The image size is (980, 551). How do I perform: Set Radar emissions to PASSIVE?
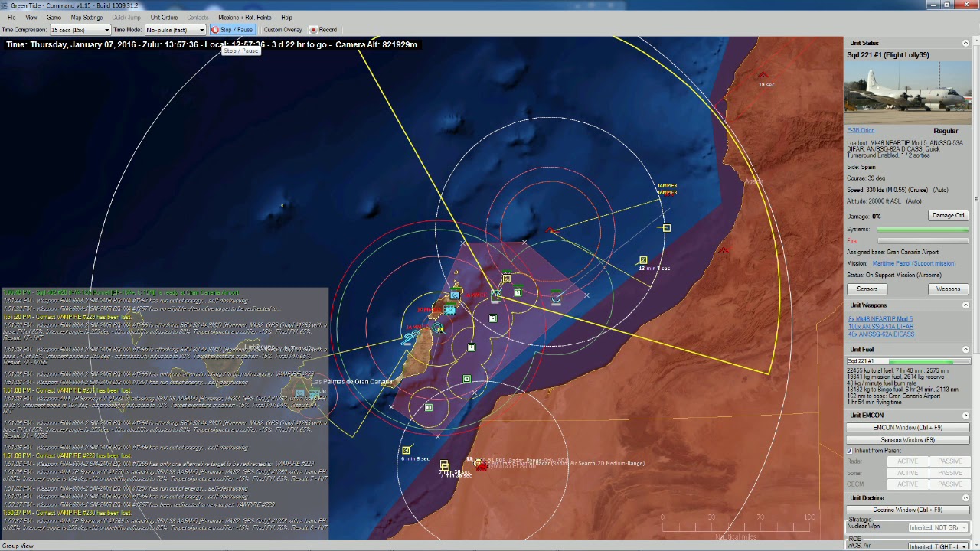pyautogui.click(x=949, y=461)
